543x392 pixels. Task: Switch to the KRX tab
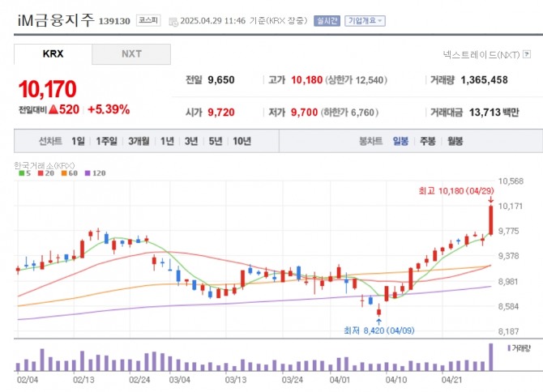(x=53, y=54)
